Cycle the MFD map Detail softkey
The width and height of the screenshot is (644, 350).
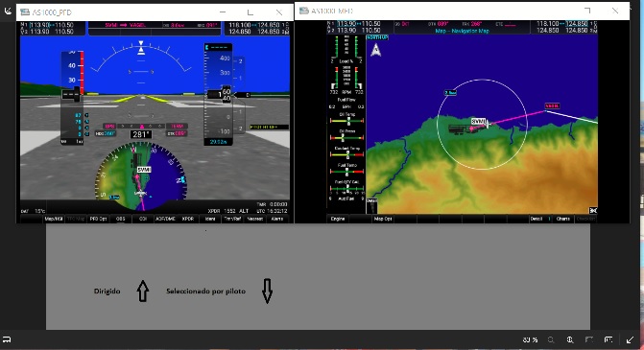[539, 219]
